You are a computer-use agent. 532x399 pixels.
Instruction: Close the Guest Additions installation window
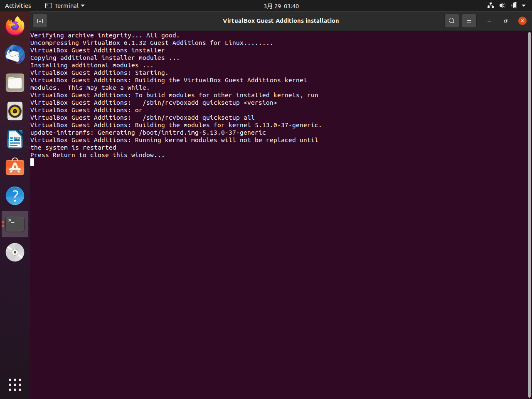coord(522,21)
